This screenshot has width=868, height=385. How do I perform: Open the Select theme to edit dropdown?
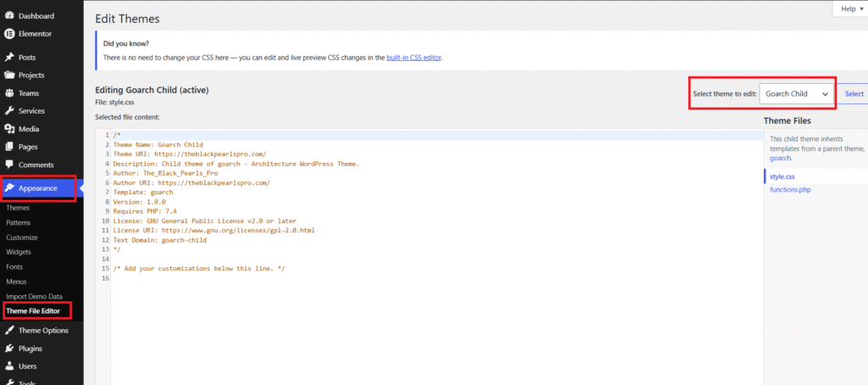click(796, 94)
